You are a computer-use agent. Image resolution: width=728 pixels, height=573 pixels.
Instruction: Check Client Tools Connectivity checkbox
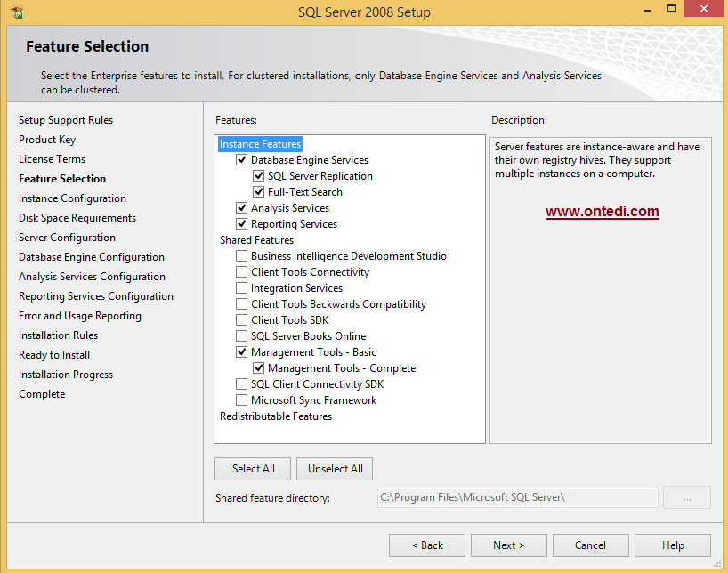click(241, 271)
